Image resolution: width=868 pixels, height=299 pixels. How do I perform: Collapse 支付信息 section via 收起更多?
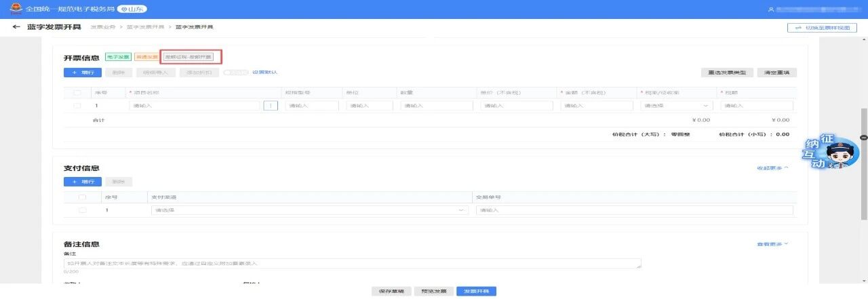772,167
